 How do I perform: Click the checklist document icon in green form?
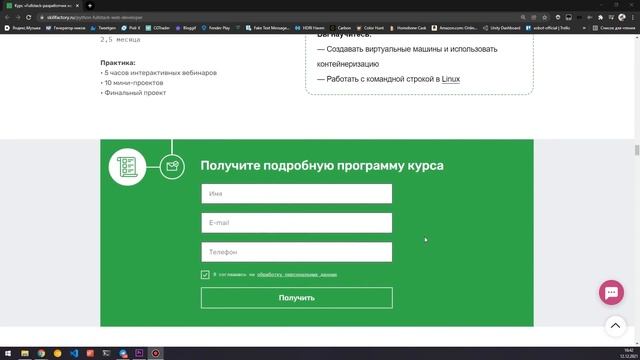[x=127, y=167]
